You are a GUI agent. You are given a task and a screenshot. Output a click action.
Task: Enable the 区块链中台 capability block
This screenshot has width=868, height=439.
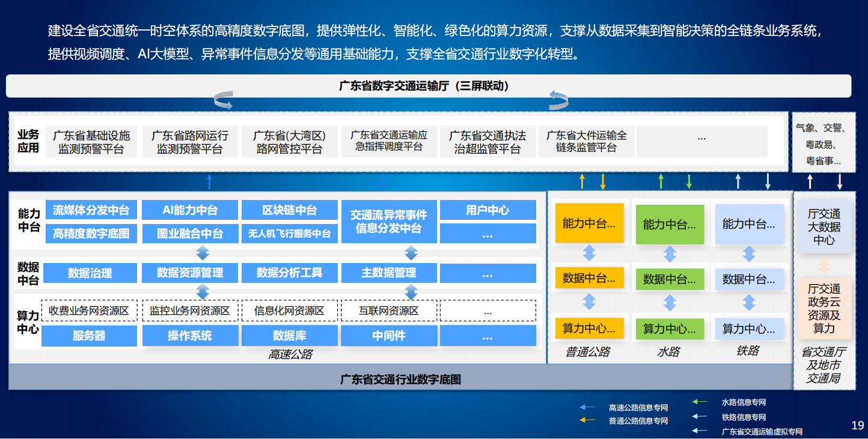point(289,210)
